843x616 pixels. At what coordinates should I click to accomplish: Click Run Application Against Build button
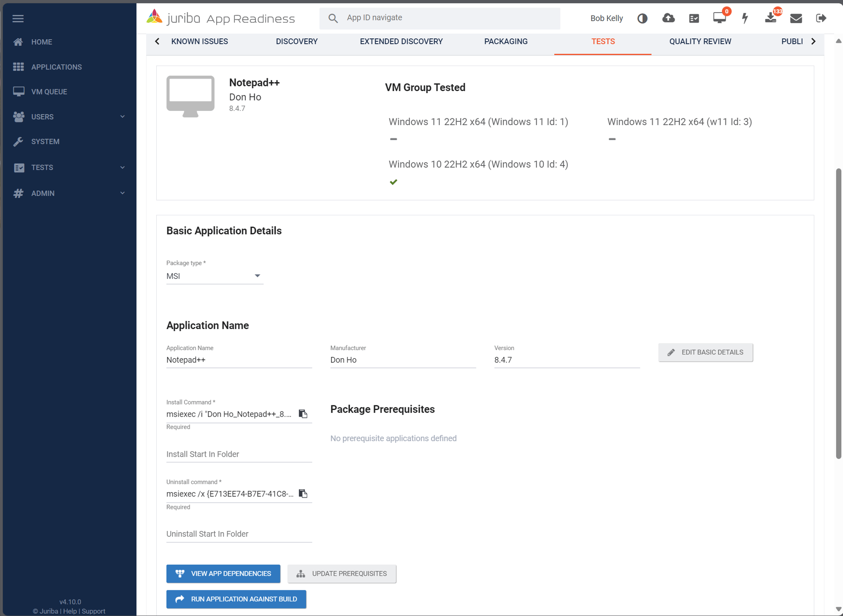coord(236,599)
